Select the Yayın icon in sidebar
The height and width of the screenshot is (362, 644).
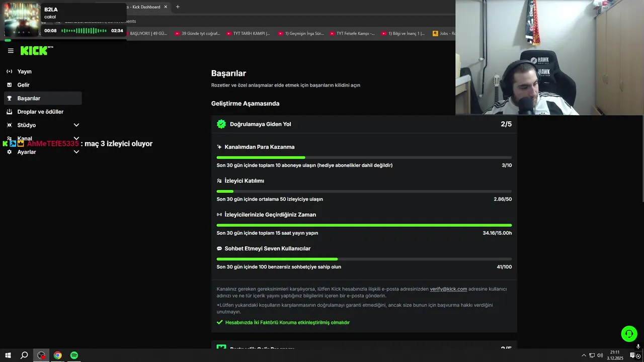pos(9,71)
